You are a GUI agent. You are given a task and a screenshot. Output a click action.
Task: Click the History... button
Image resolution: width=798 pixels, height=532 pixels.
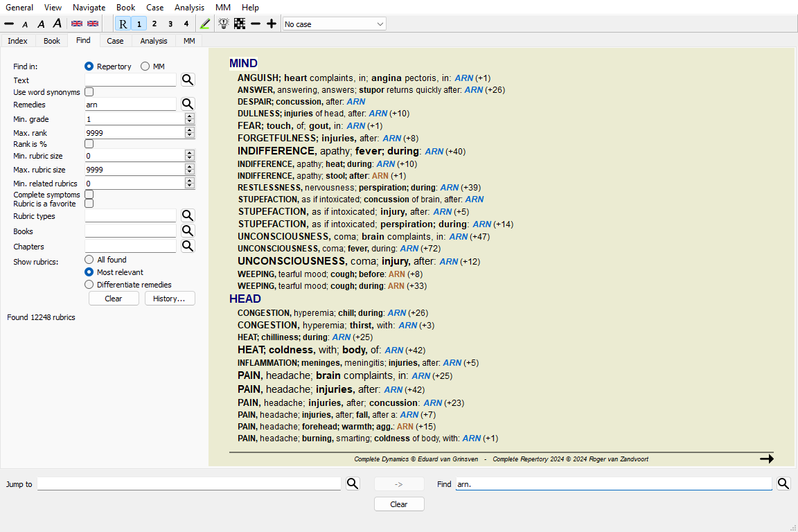tap(170, 299)
